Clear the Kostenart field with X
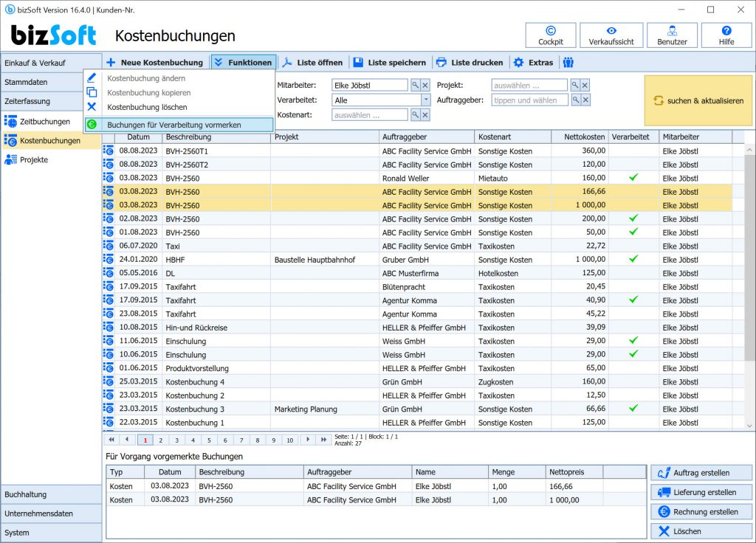756x543 pixels. tap(425, 114)
